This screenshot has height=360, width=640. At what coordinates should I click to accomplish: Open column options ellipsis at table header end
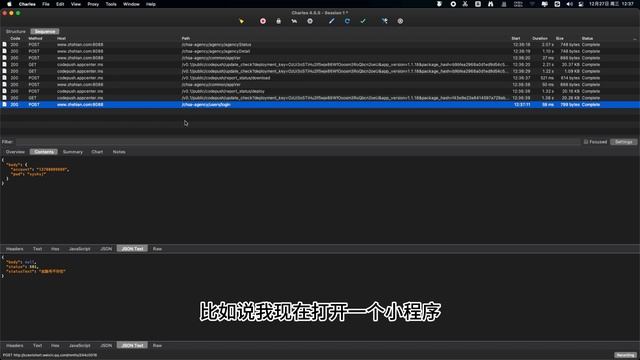point(635,39)
